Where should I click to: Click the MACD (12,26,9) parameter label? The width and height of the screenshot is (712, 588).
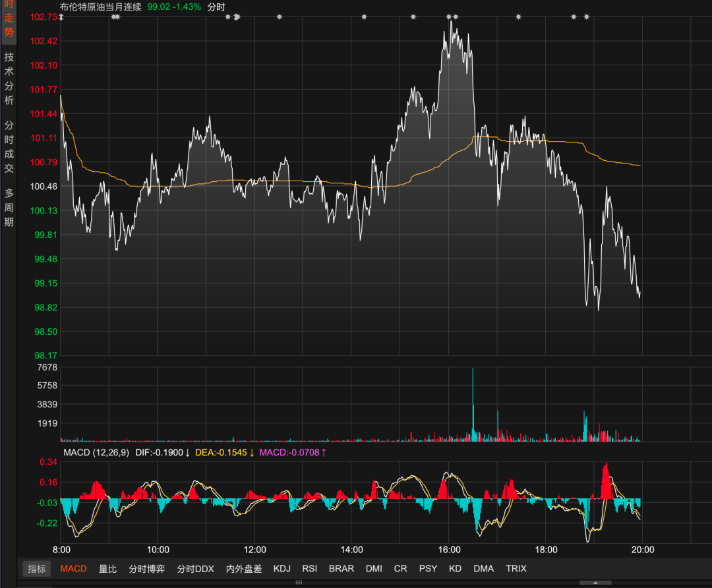coord(96,452)
